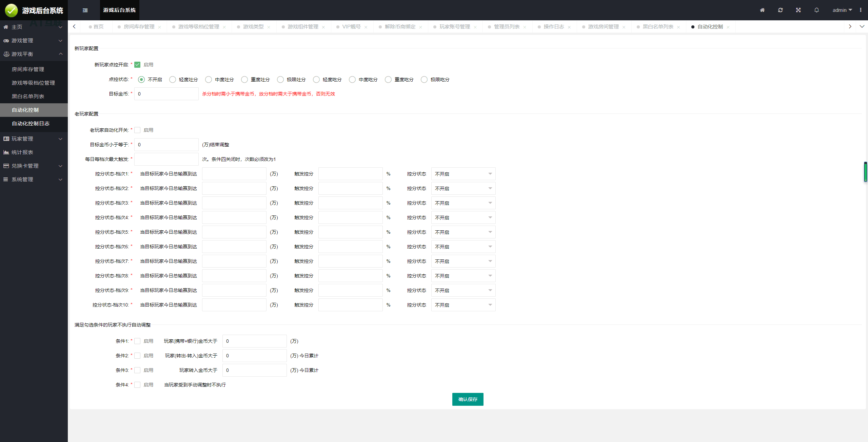Open 自动化控制日志 in sidebar
868x442 pixels.
(x=31, y=124)
